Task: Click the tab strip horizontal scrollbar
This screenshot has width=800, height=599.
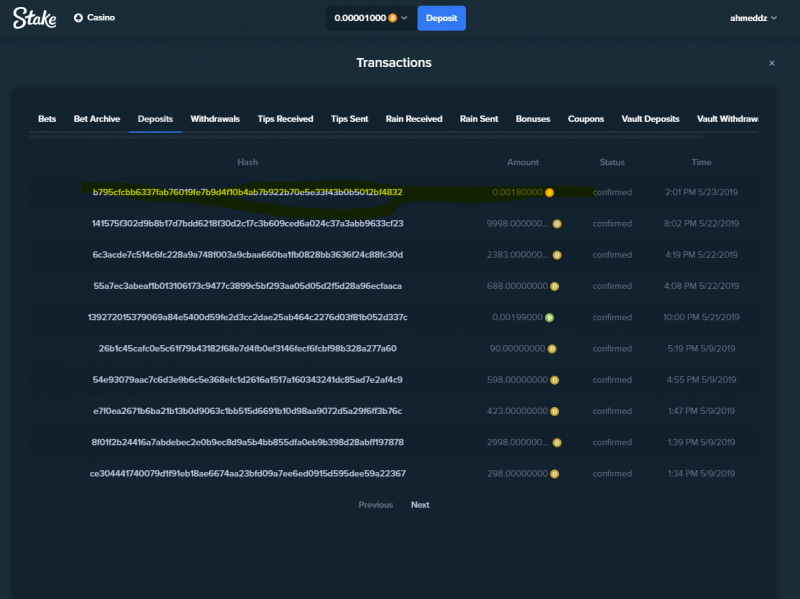Action: click(x=366, y=137)
